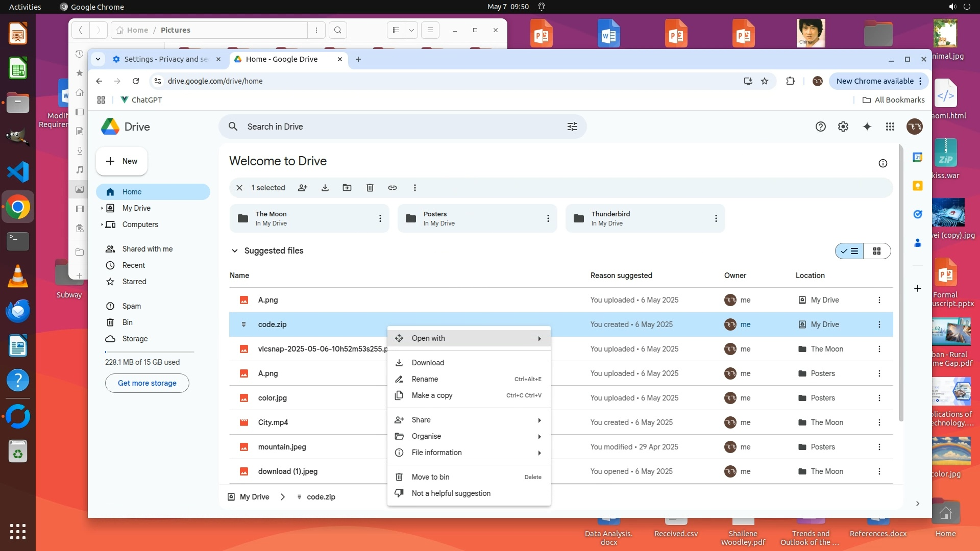Viewport: 980px width, 551px height.
Task: Choose Rename from the context menu
Action: (x=425, y=379)
